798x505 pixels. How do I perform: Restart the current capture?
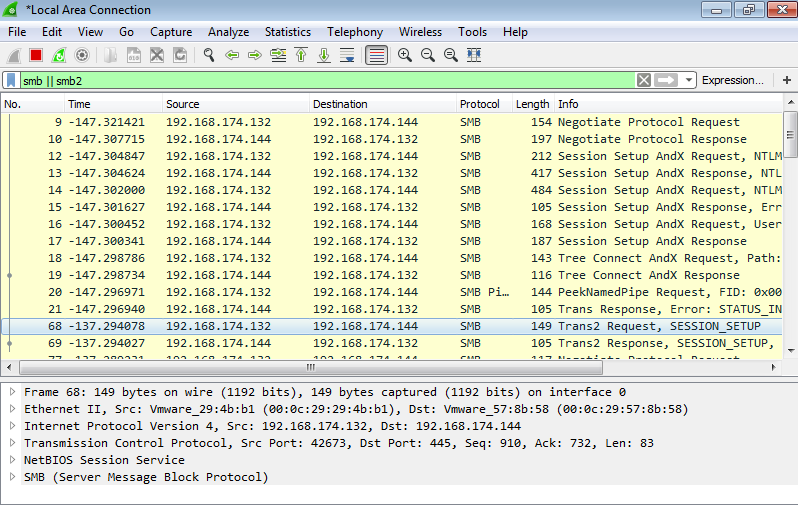tap(59, 55)
